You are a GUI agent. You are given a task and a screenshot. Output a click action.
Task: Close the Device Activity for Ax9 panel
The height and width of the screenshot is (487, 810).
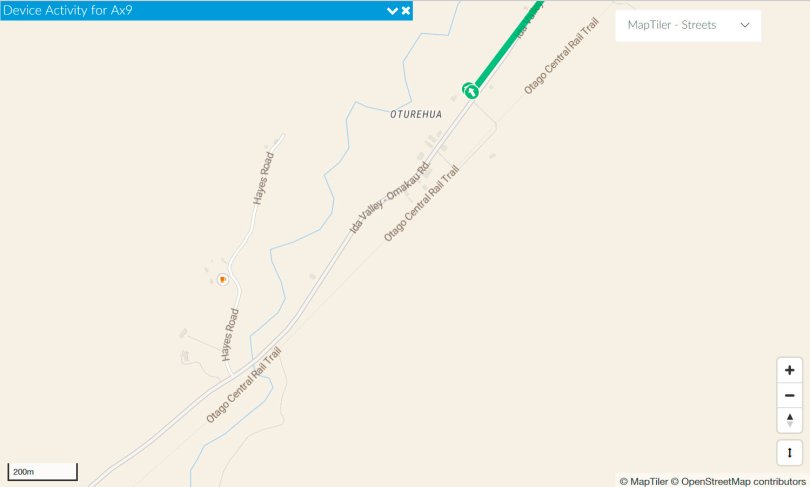pyautogui.click(x=406, y=10)
